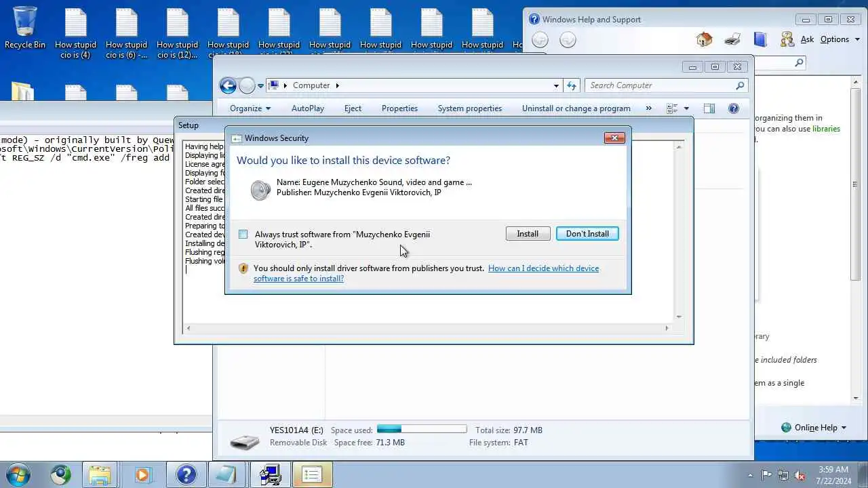The height and width of the screenshot is (488, 868).
Task: Select 'How stupid cio is (12)' desktop file
Action: [x=177, y=34]
